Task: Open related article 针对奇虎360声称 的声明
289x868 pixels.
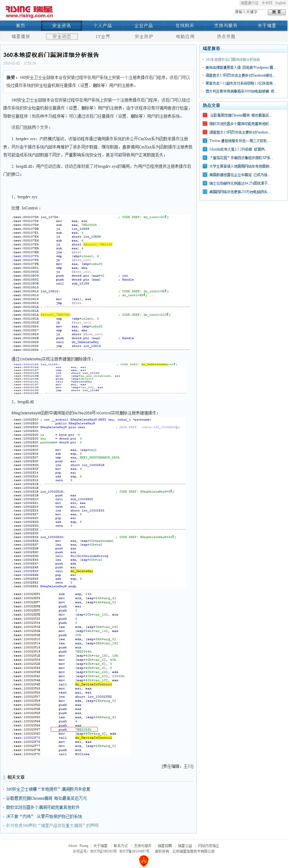Action: (52, 825)
